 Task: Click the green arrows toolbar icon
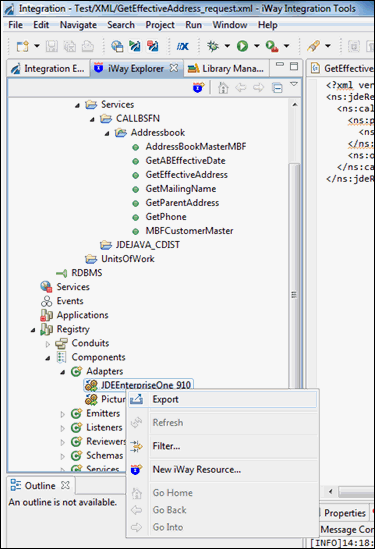pos(135,46)
